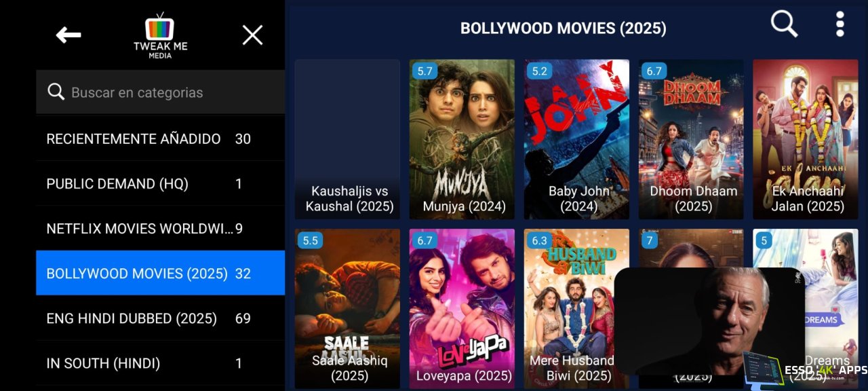Open Ek Anchaahi Jalan (2025) poster

tap(806, 139)
